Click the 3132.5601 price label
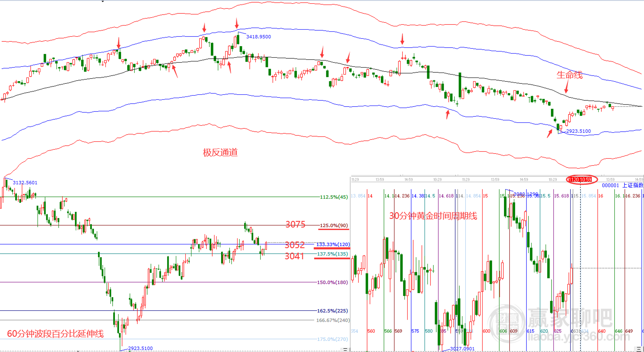 pos(25,183)
